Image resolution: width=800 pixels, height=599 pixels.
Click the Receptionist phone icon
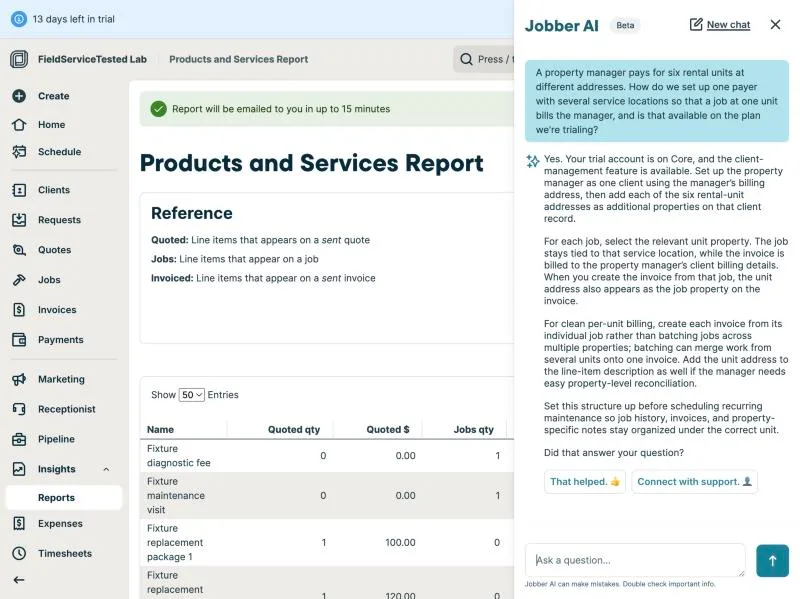[19, 409]
